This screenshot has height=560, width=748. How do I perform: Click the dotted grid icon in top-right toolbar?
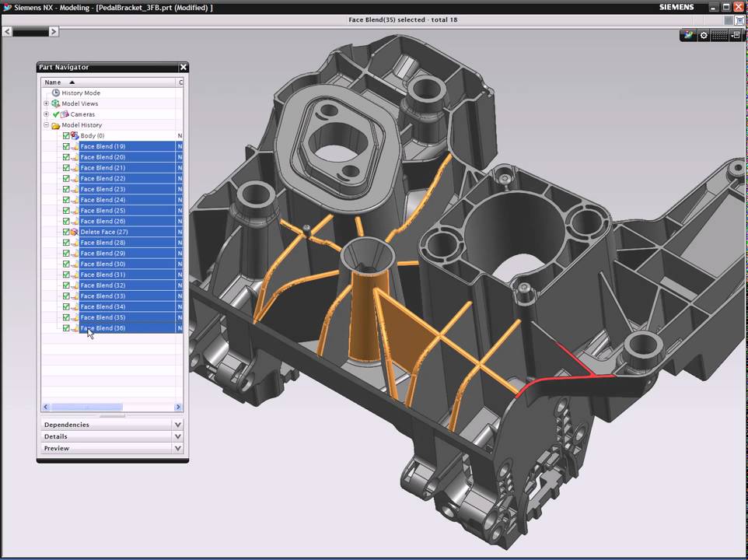tap(719, 35)
